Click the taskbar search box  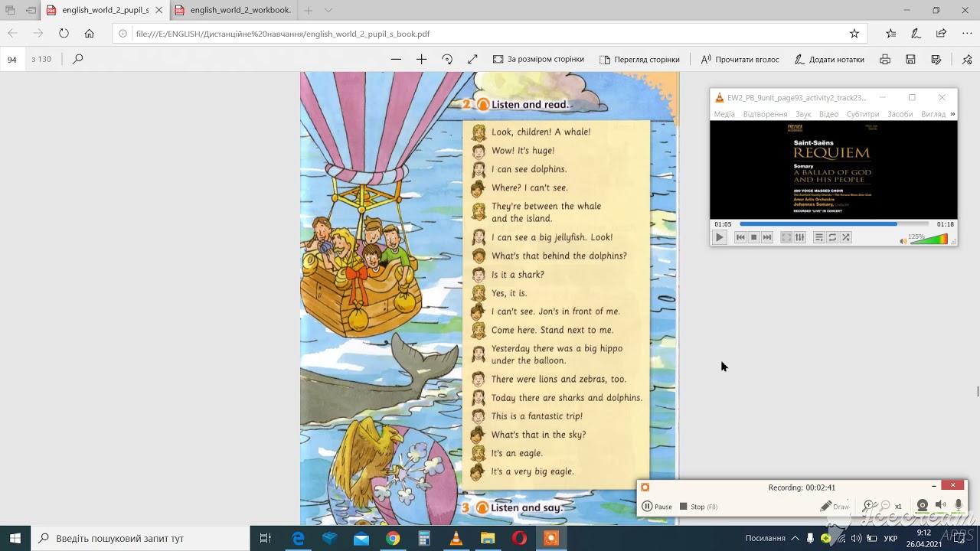pos(140,538)
